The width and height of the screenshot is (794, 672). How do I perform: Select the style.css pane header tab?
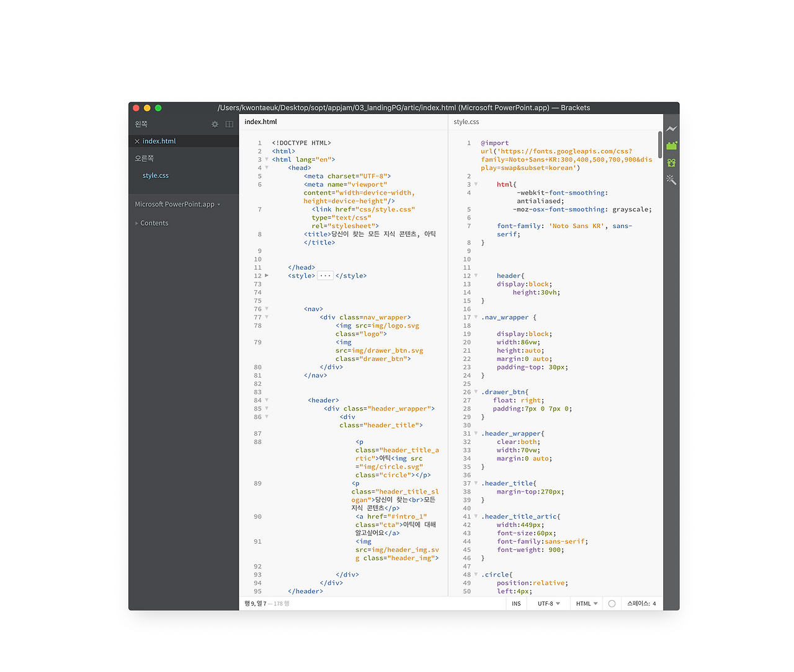point(466,122)
